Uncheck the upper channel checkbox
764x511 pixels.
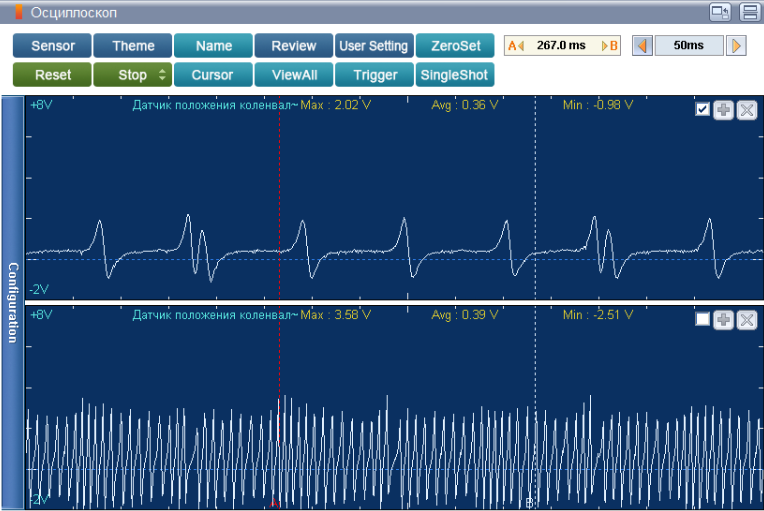702,110
